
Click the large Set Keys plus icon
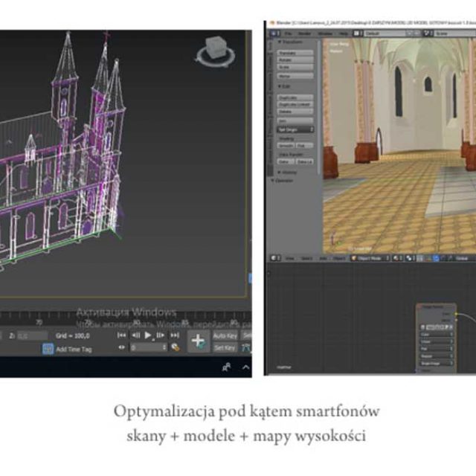[198, 341]
